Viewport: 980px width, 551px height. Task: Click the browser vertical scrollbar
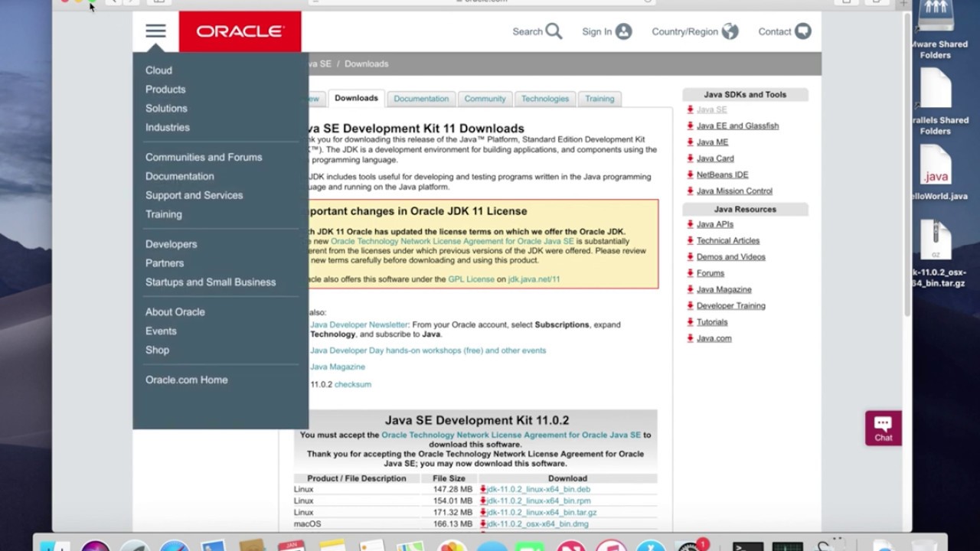(908, 165)
